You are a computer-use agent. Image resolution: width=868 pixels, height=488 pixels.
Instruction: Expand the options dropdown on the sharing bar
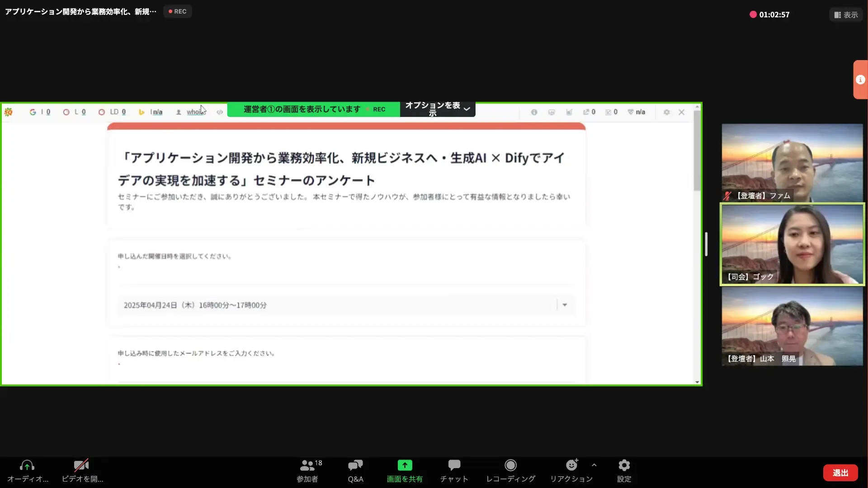click(437, 109)
